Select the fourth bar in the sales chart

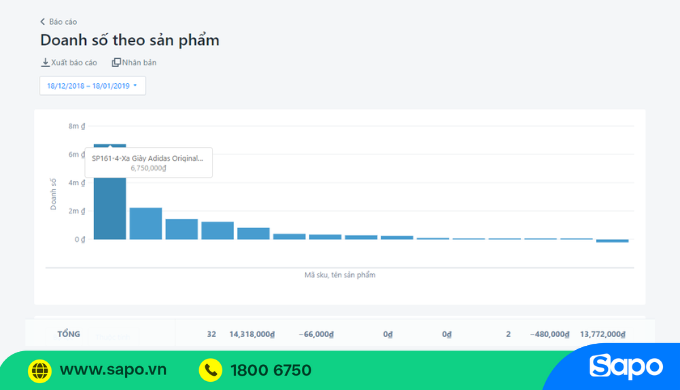point(217,231)
